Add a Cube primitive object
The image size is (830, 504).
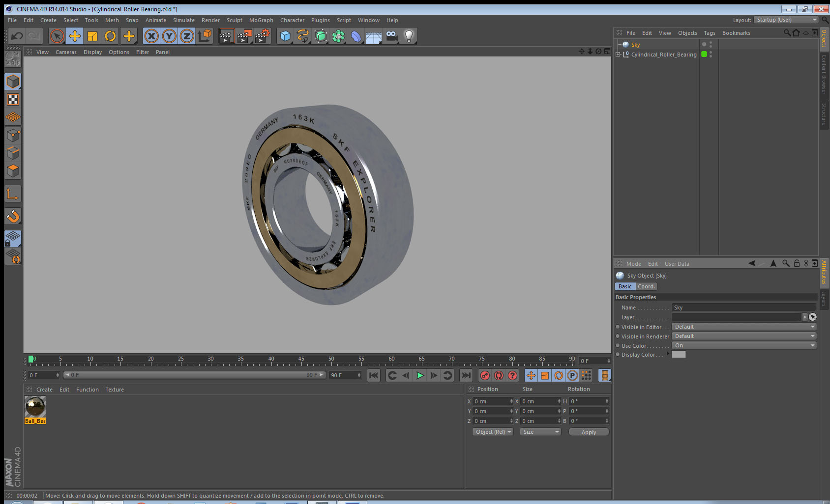click(285, 36)
